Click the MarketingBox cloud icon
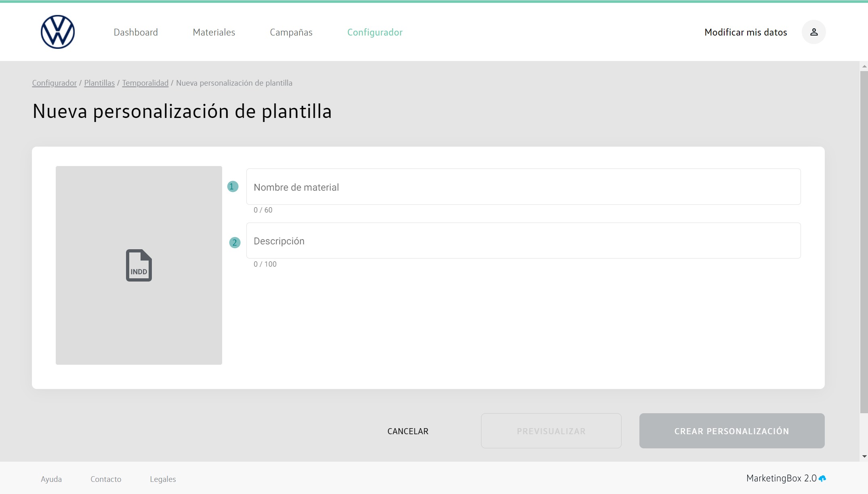This screenshot has height=494, width=868. (x=822, y=479)
